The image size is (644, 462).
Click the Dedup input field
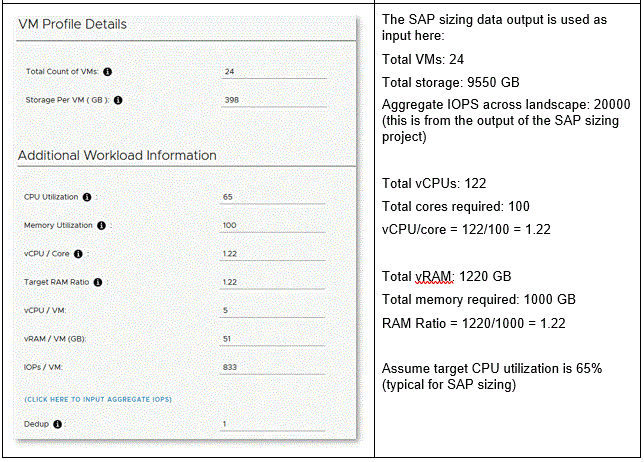273,424
